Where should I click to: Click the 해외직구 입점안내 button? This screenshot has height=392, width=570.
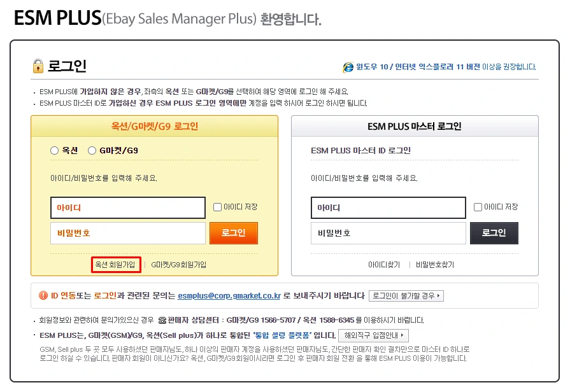pyautogui.click(x=373, y=335)
